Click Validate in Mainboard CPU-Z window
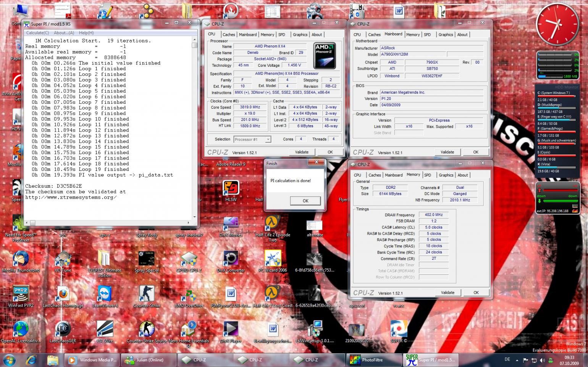Viewport: 588px width, 367px height. (x=447, y=152)
